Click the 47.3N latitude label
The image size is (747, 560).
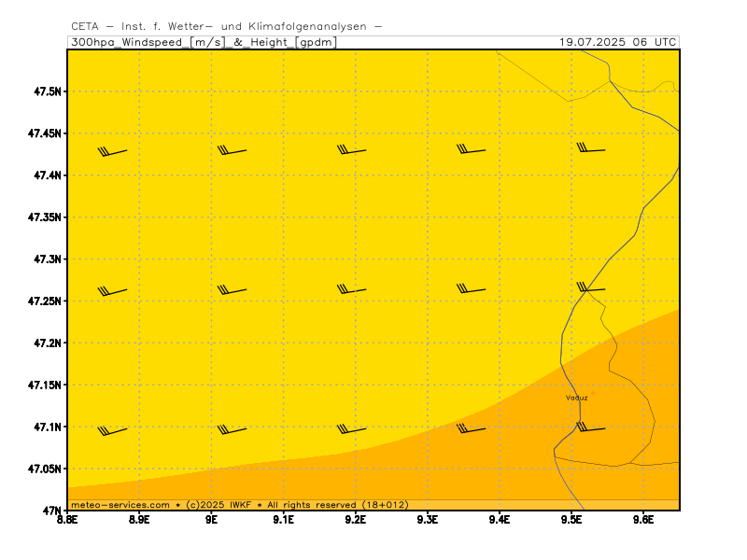[48, 259]
